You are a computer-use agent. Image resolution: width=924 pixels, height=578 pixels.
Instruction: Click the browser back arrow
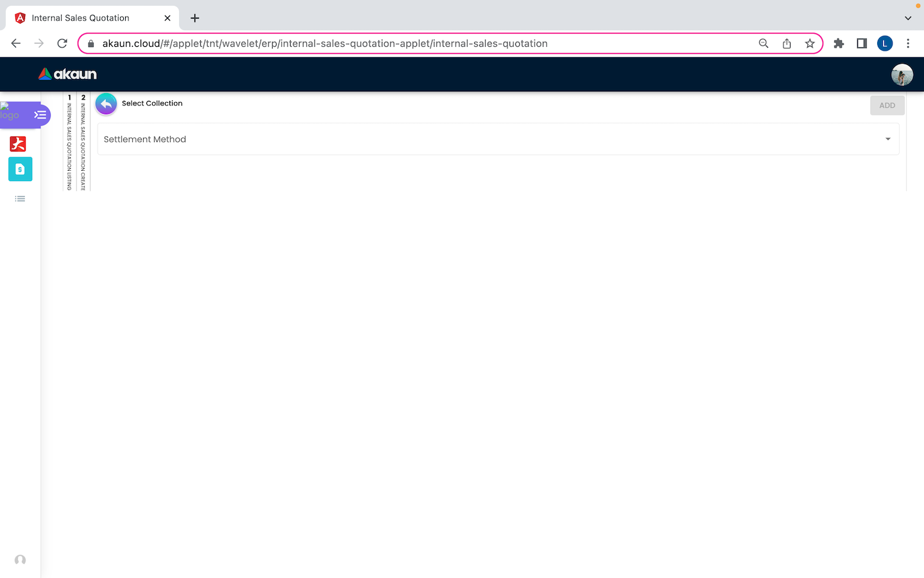(x=16, y=43)
